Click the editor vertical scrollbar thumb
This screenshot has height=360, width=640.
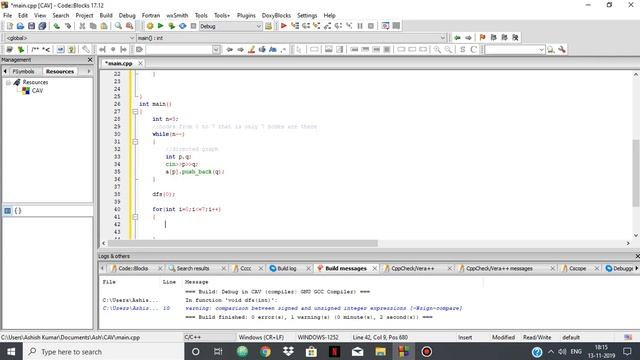(636, 173)
